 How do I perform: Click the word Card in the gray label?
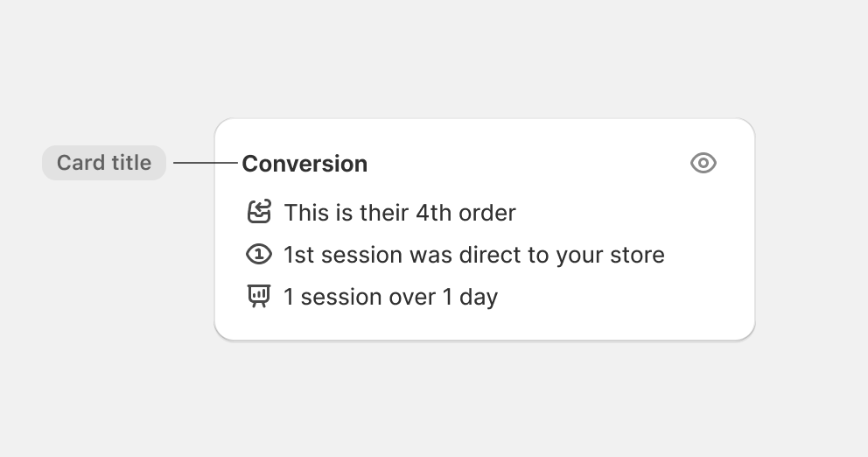click(80, 163)
